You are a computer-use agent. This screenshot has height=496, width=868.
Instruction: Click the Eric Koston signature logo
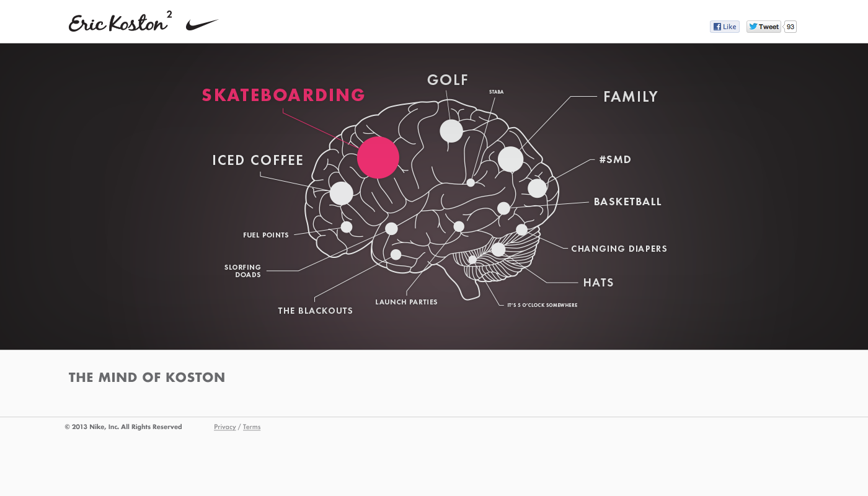pyautogui.click(x=119, y=23)
